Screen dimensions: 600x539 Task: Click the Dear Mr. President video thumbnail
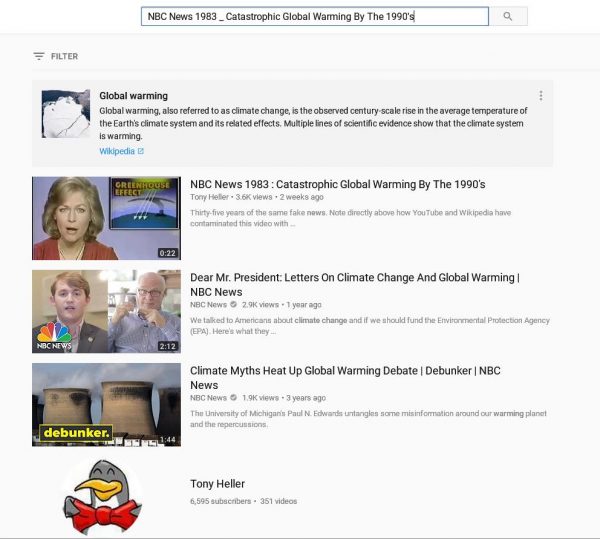point(106,311)
